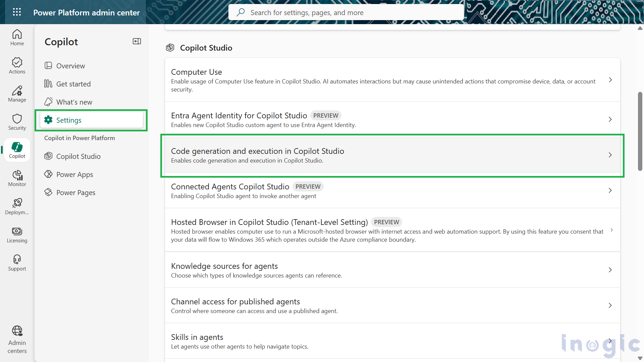Expand Code generation and execution setting
The height and width of the screenshot is (362, 644).
tap(610, 155)
